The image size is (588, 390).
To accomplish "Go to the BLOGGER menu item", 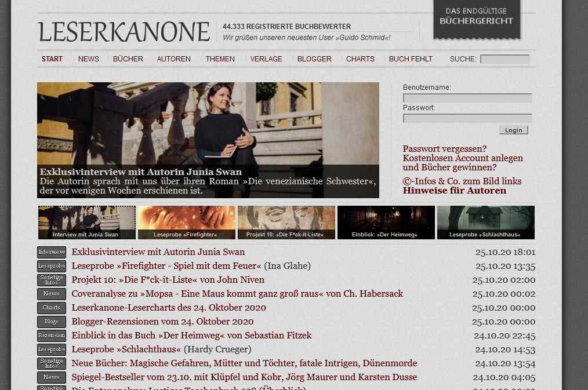I will click(x=314, y=59).
